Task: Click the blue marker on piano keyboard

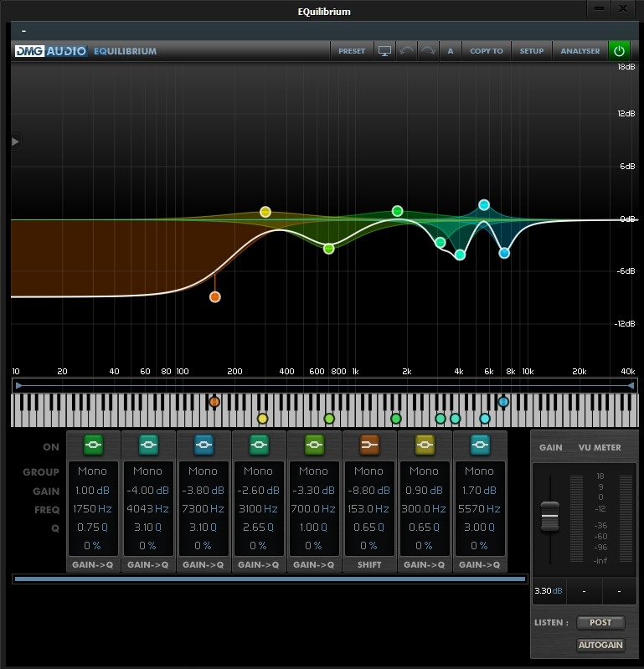Action: click(503, 402)
